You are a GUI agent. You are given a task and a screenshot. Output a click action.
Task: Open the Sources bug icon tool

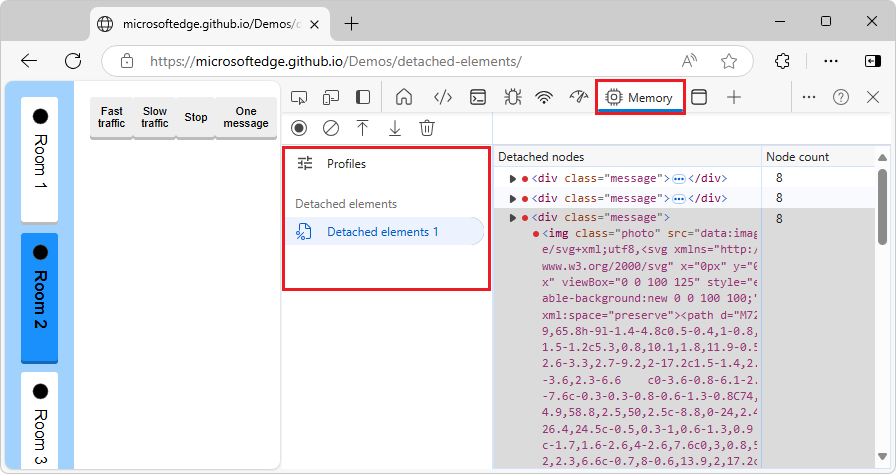click(x=513, y=98)
